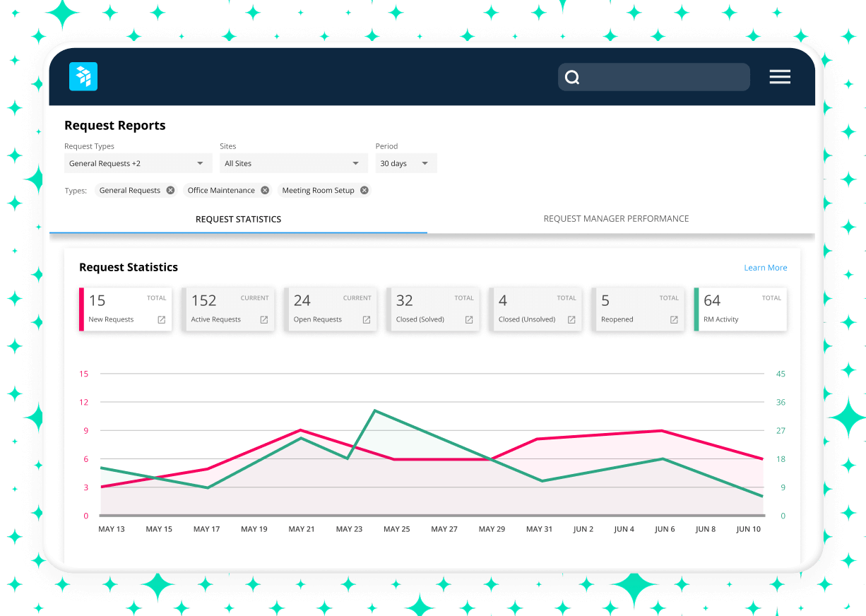Screen dimensions: 866x616
Task: Remove the Office Maintenance filter chip
Action: pos(265,190)
